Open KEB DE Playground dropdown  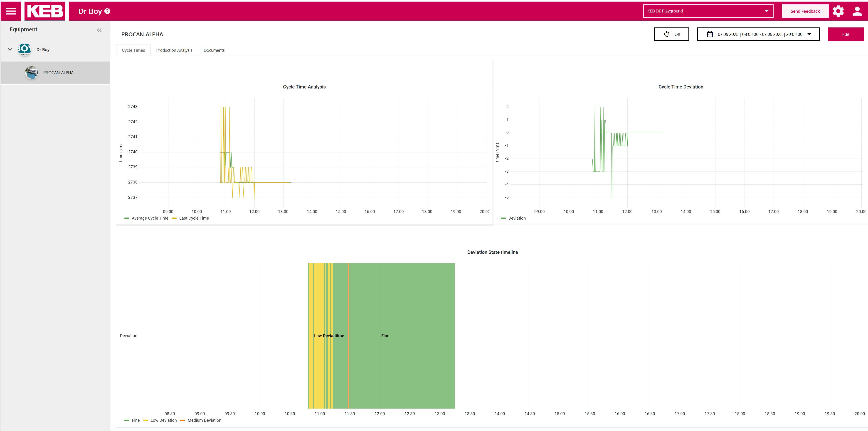click(708, 11)
